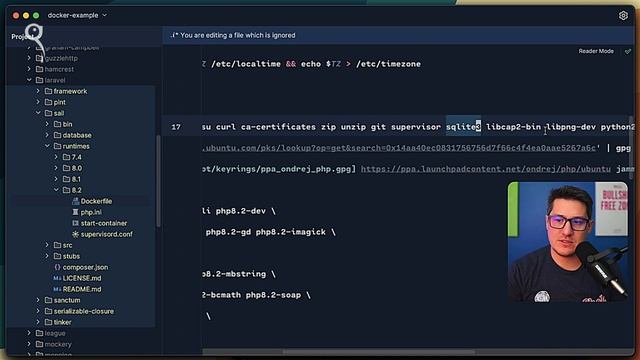Expand the bin folder
The width and height of the screenshot is (640, 360).
click(x=47, y=124)
